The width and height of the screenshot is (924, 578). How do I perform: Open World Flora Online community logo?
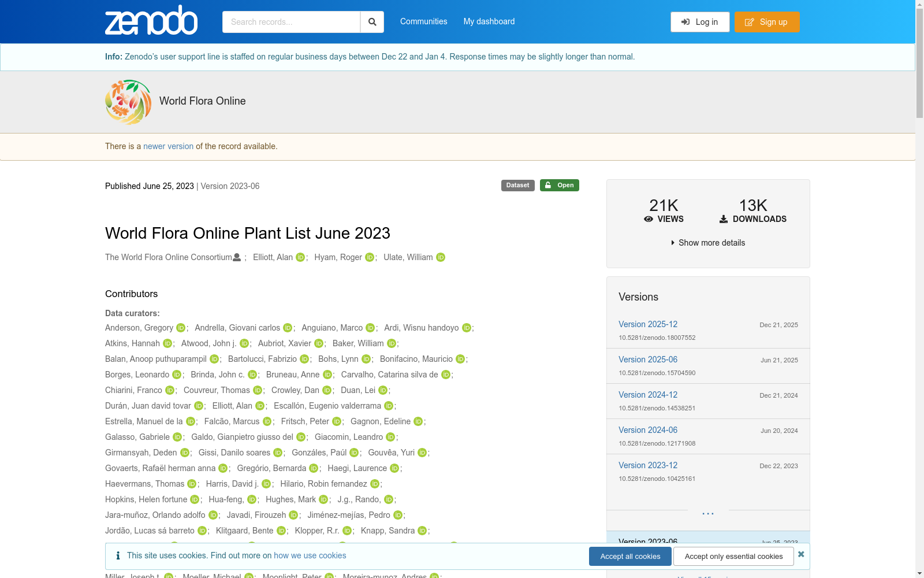click(x=128, y=102)
